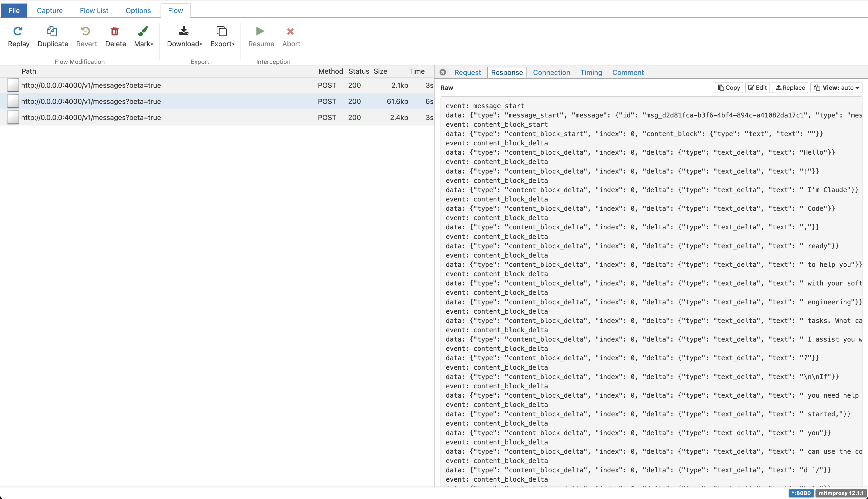Click the Revert icon
Image resolution: width=868 pixels, height=499 pixels.
[86, 31]
